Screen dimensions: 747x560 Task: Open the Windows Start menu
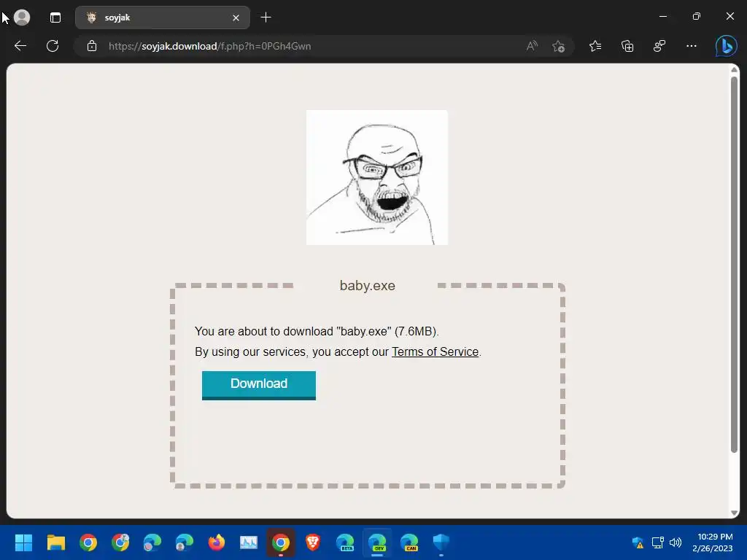pyautogui.click(x=23, y=542)
